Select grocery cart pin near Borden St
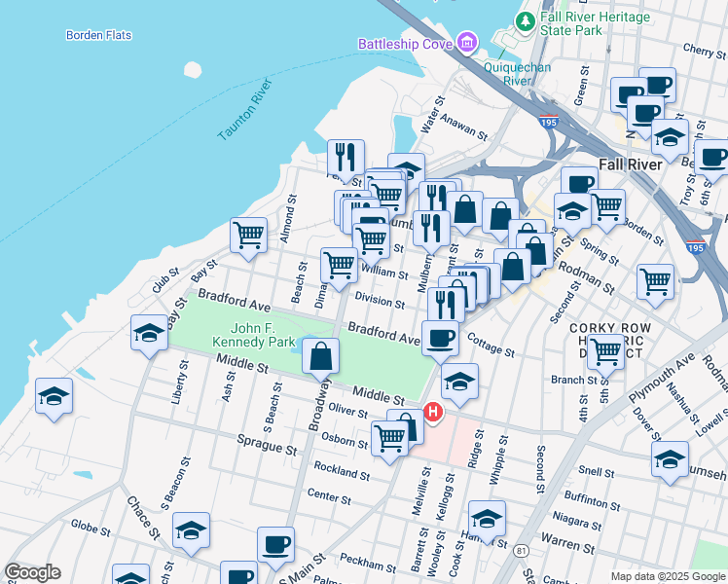Image resolution: width=728 pixels, height=584 pixels. (x=606, y=210)
